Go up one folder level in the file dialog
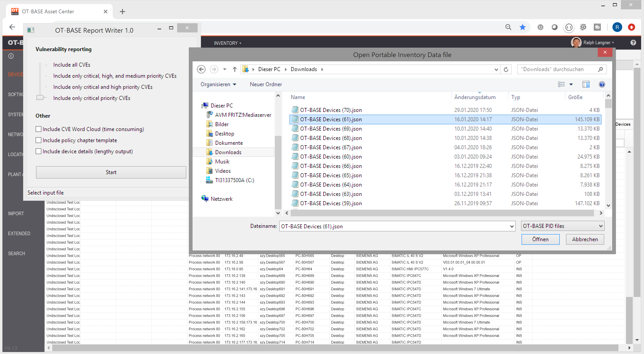Viewport: 644px width, 354px height. pos(235,69)
